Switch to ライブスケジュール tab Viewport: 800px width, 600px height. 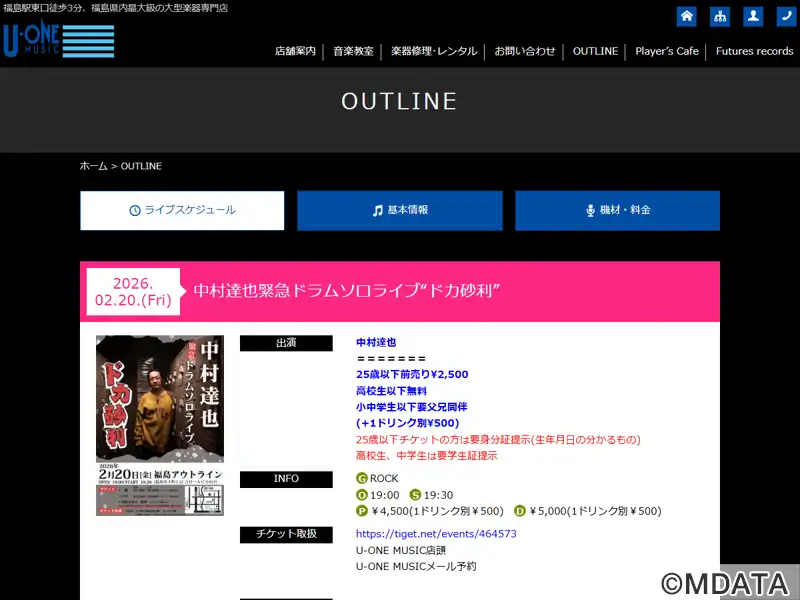pyautogui.click(x=182, y=210)
